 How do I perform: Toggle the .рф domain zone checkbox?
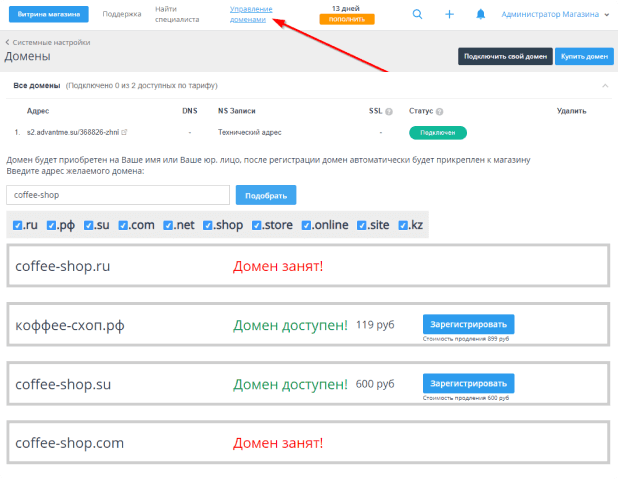coord(50,225)
